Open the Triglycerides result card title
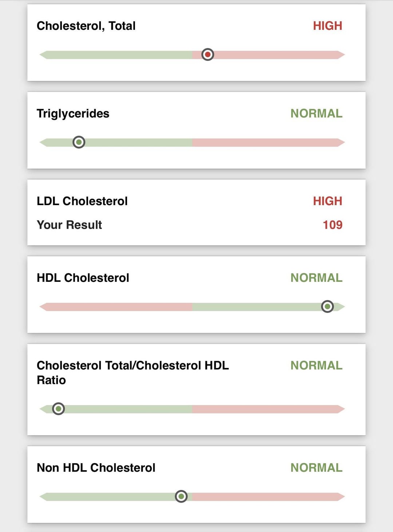Viewport: 393px width, 532px height. point(73,113)
